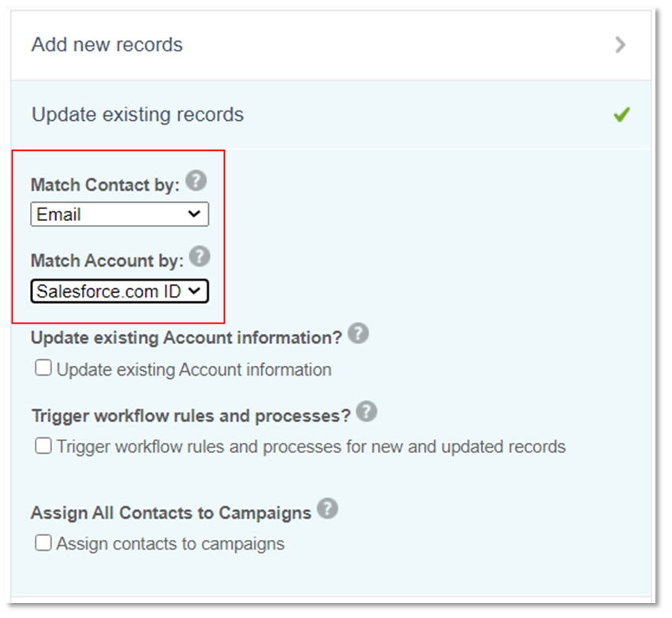Viewport: 672px width, 618px height.
Task: Select the Update existing records section header
Action: [330, 114]
